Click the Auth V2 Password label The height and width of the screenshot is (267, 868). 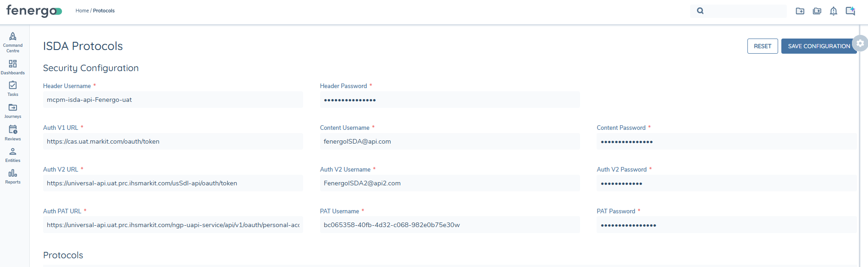622,169
